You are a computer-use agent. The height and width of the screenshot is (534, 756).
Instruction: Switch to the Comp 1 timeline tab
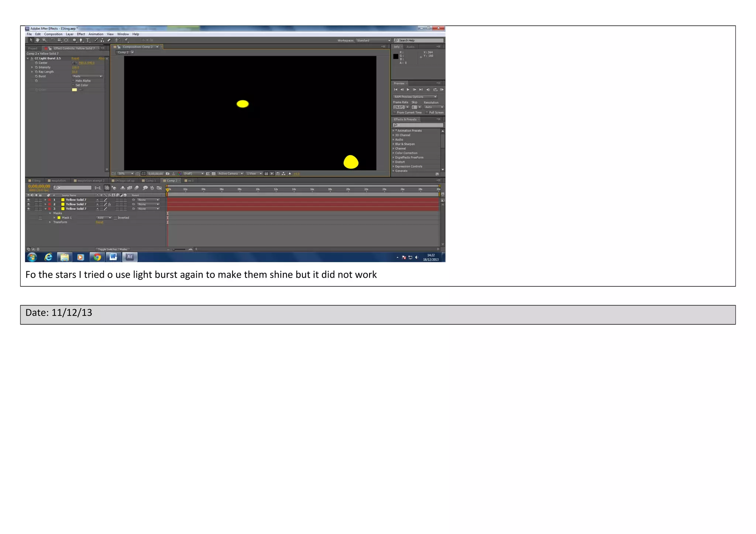click(150, 181)
